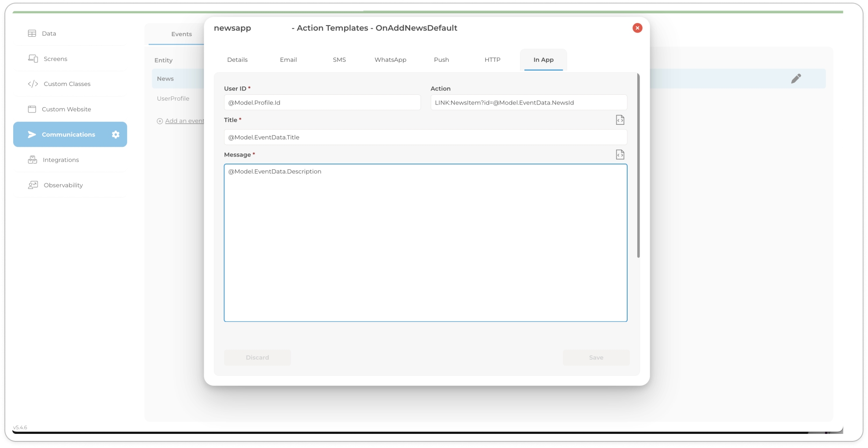This screenshot has height=448, width=868.
Task: Click into the Action input field
Action: pyautogui.click(x=528, y=103)
